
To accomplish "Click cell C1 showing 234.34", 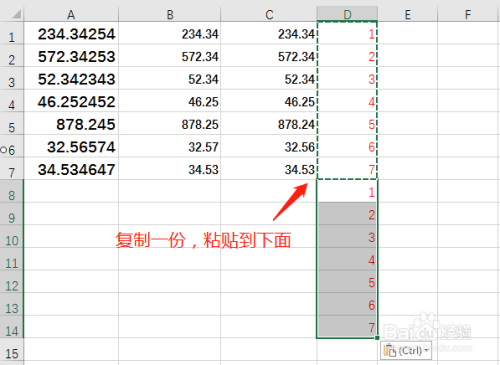I will (269, 33).
